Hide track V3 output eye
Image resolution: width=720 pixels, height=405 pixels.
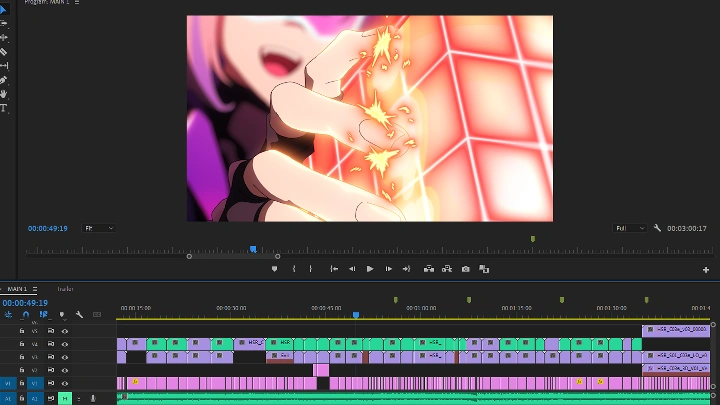pos(65,357)
